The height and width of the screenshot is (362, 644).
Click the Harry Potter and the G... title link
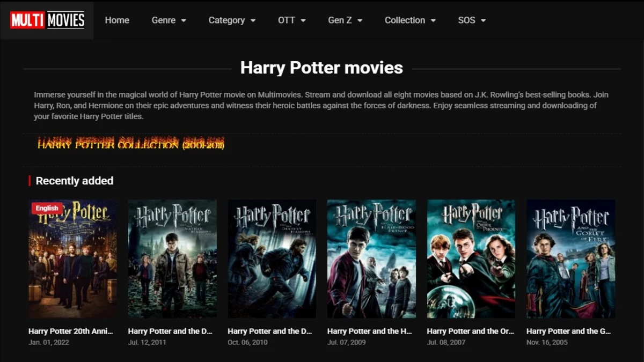pos(570,331)
